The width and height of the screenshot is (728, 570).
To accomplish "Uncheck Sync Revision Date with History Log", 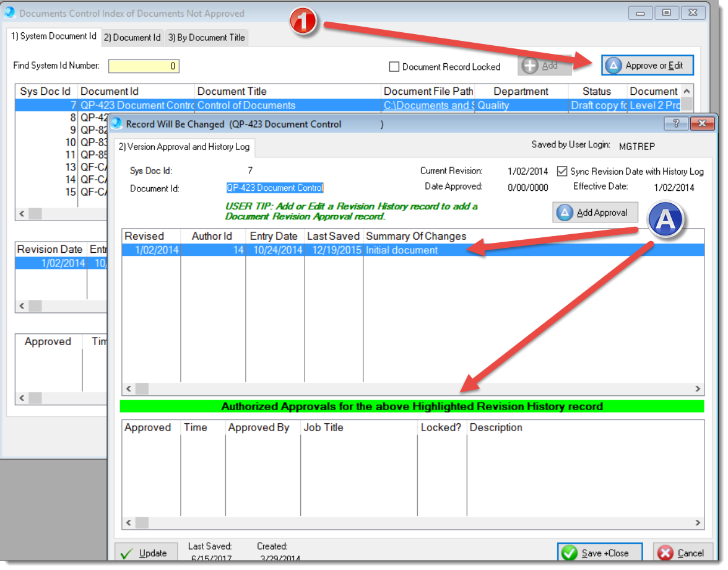I will (562, 171).
